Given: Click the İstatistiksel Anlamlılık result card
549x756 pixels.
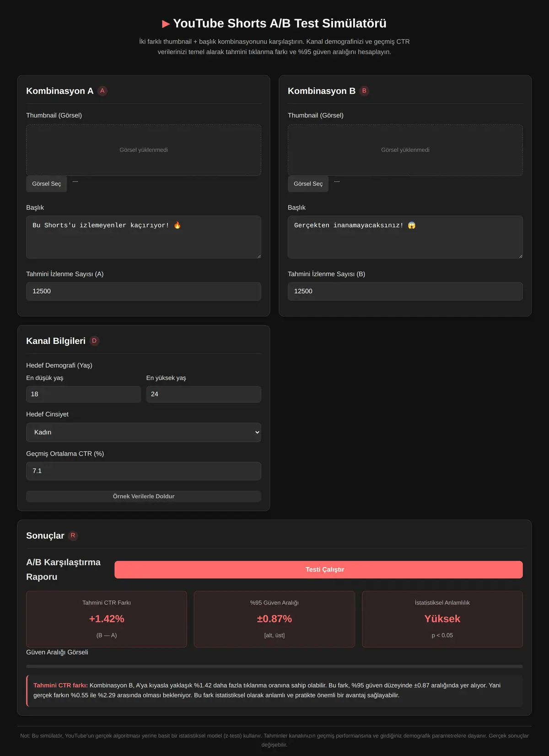Looking at the screenshot, I should coord(442,619).
